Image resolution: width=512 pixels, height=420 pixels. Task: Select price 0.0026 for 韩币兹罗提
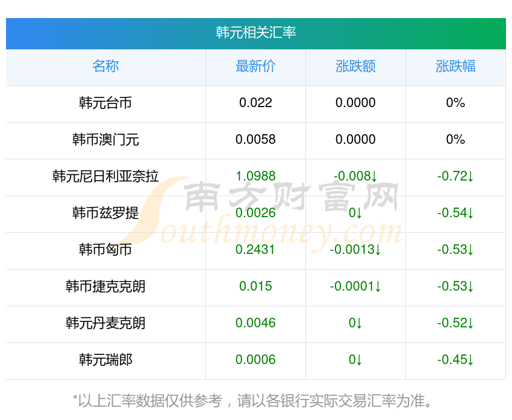tap(255, 213)
